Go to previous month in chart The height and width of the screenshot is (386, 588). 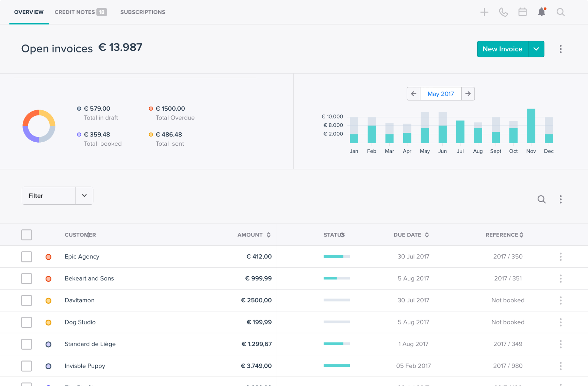click(x=413, y=94)
